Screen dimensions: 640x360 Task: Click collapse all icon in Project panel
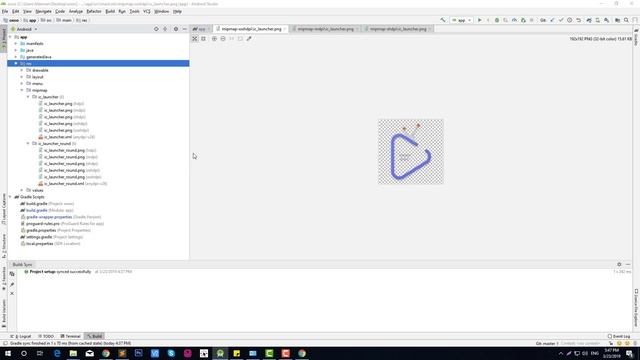[x=165, y=29]
